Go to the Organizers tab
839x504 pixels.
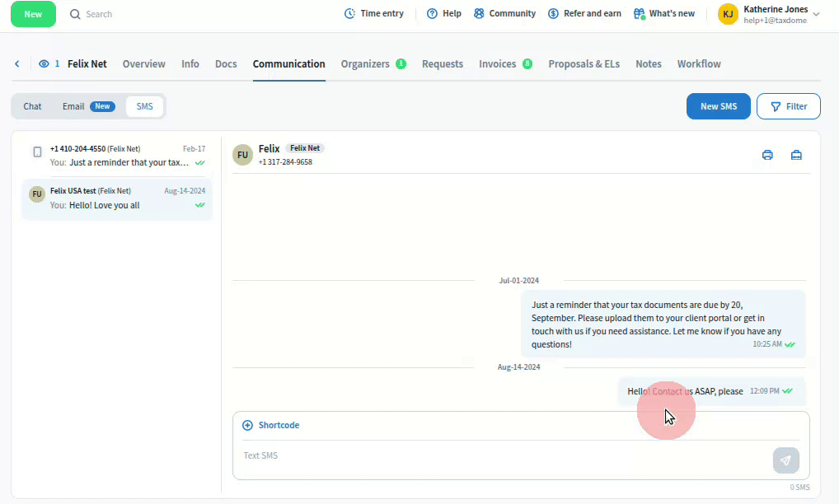(x=365, y=64)
